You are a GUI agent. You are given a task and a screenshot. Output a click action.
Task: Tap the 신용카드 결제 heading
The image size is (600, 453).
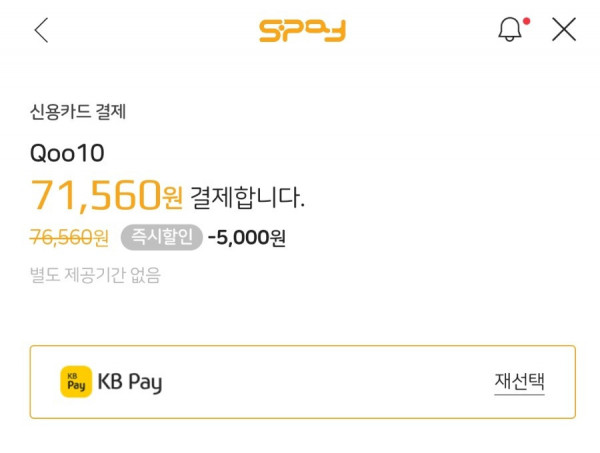pos(78,112)
